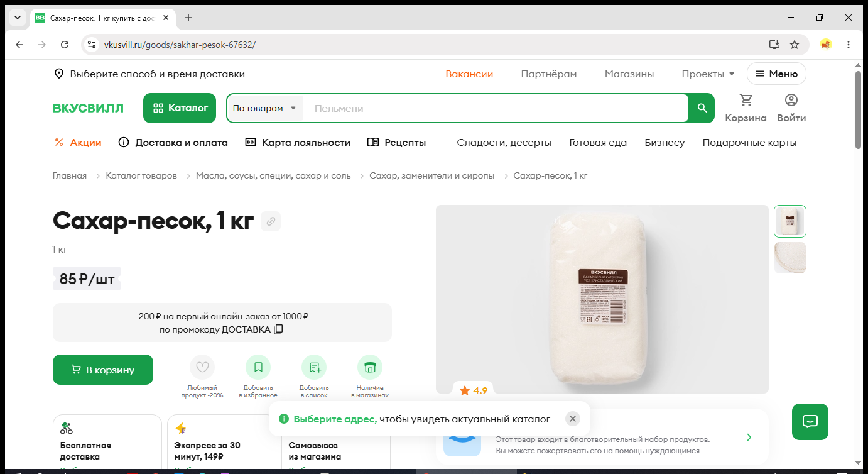Image resolution: width=868 pixels, height=474 pixels.
Task: Open the Корзина cart icon
Action: click(x=746, y=108)
